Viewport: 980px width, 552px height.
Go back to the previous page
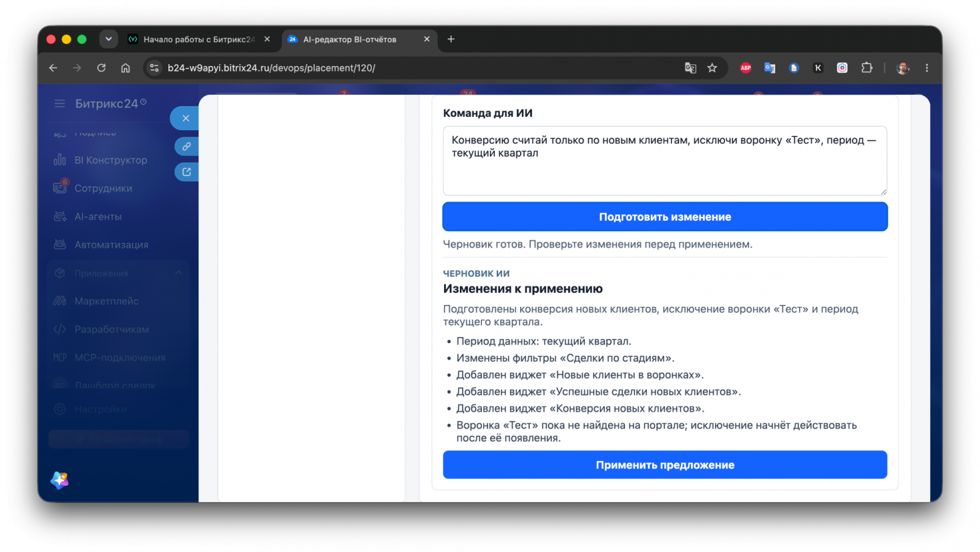click(x=53, y=68)
